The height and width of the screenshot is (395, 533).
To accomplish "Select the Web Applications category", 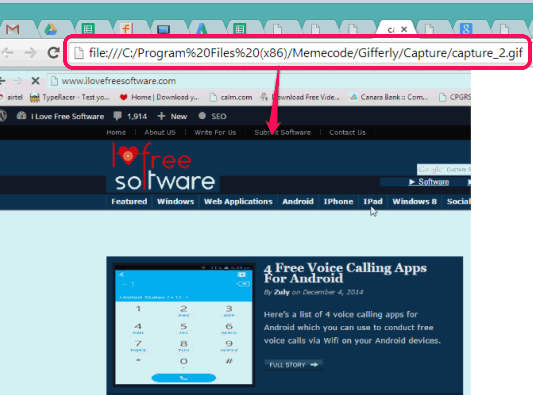I will pos(238,202).
